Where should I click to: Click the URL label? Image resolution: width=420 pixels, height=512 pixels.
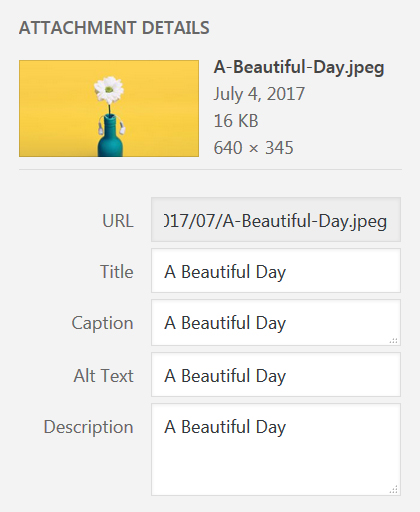118,221
